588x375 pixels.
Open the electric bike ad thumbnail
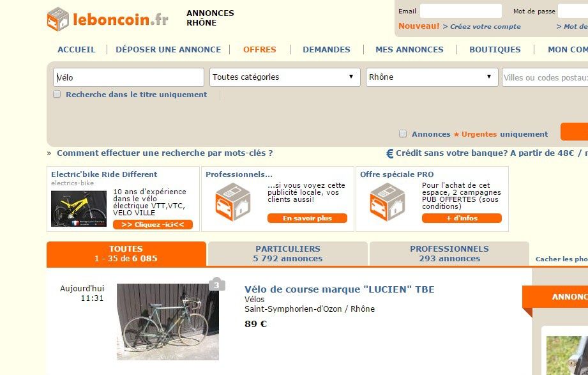(79, 209)
